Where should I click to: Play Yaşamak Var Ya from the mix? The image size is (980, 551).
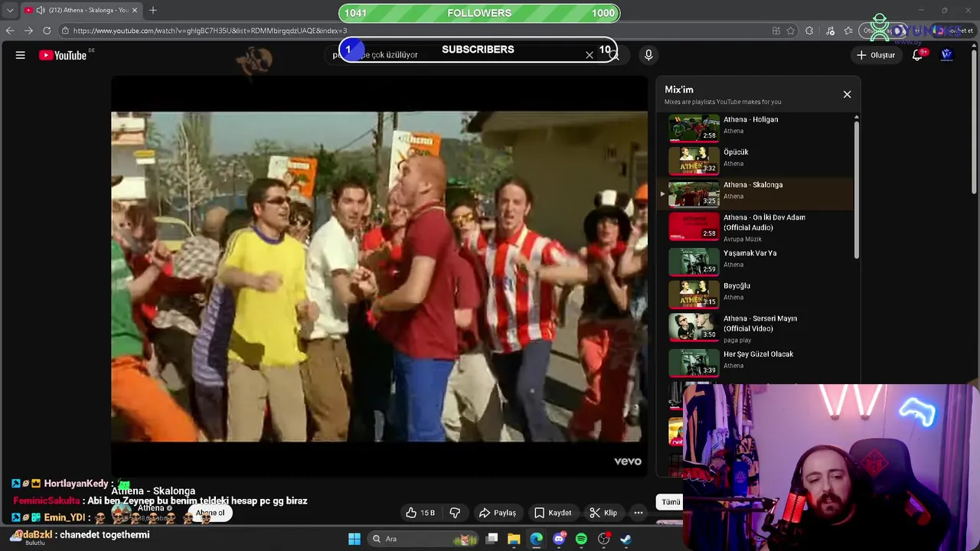point(756,260)
